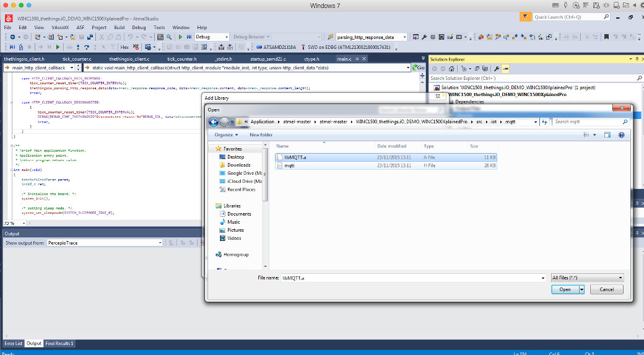Viewport: 644px width, 355px height.
Task: Switch to the Find Results 1 tab
Action: pyautogui.click(x=59, y=343)
